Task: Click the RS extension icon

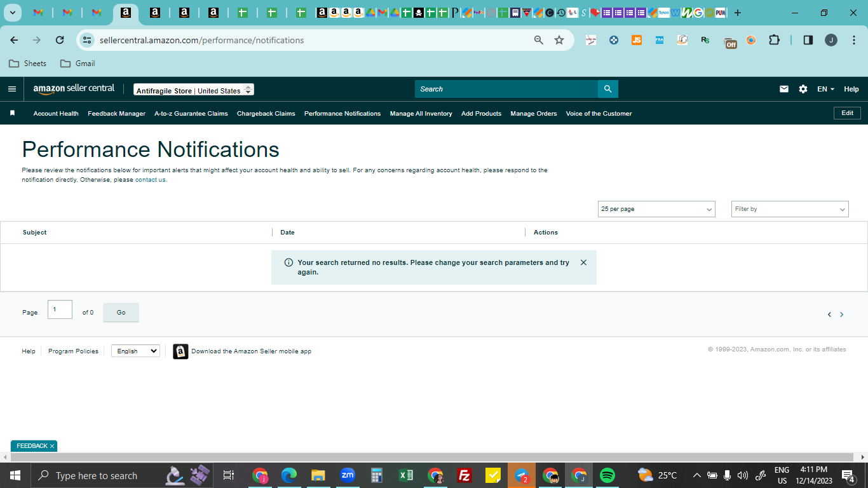Action: click(x=705, y=40)
